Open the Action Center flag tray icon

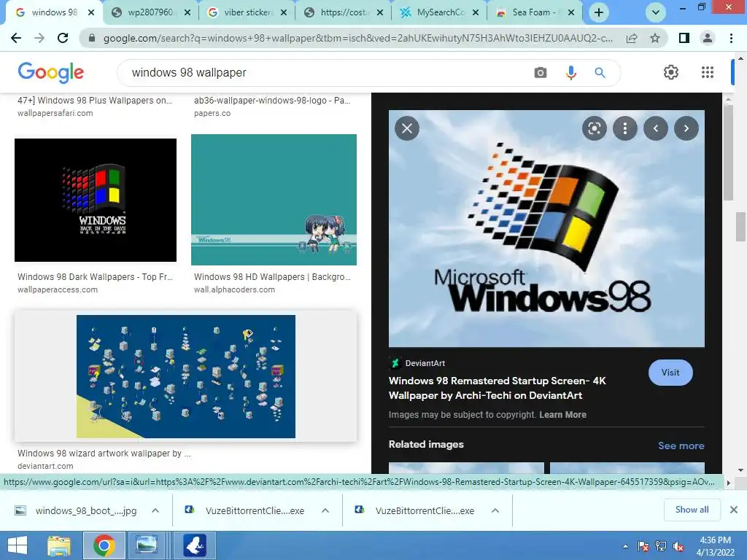coord(643,547)
